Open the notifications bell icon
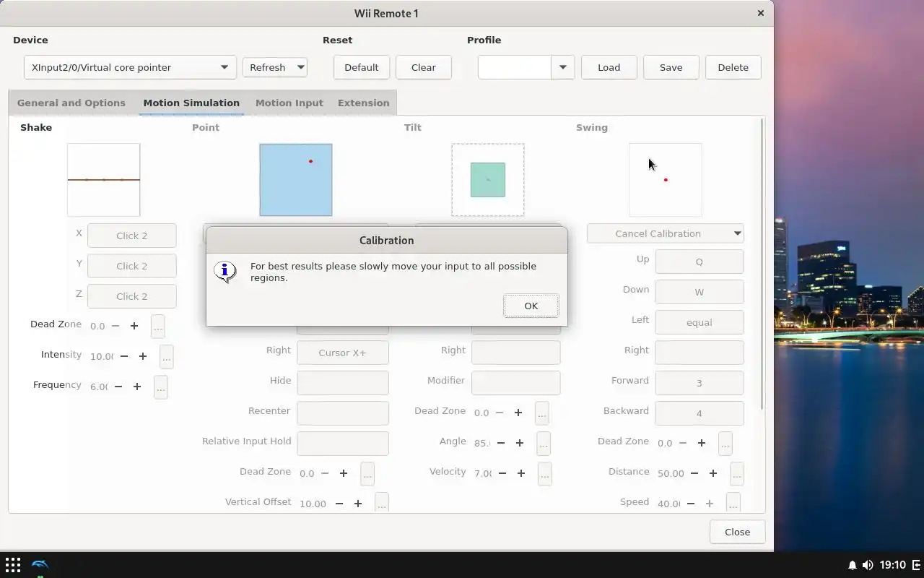924x578 pixels. pos(852,565)
